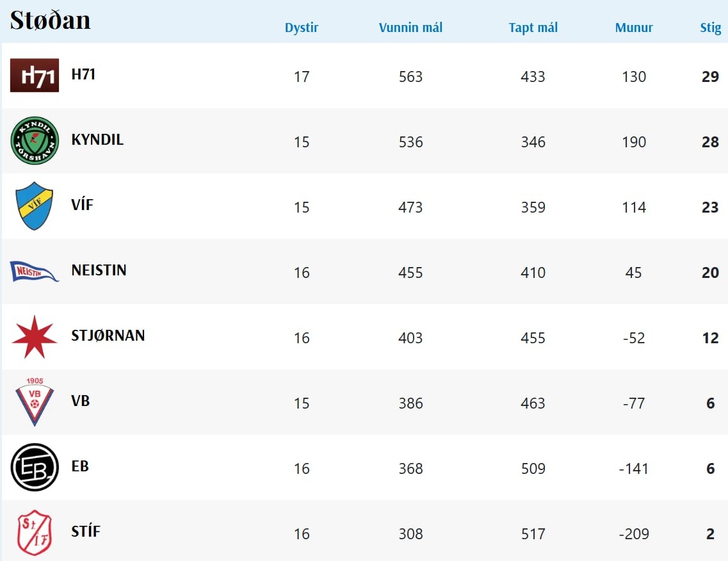The width and height of the screenshot is (728, 561).
Task: Click H71's points value 29
Action: pyautogui.click(x=710, y=77)
